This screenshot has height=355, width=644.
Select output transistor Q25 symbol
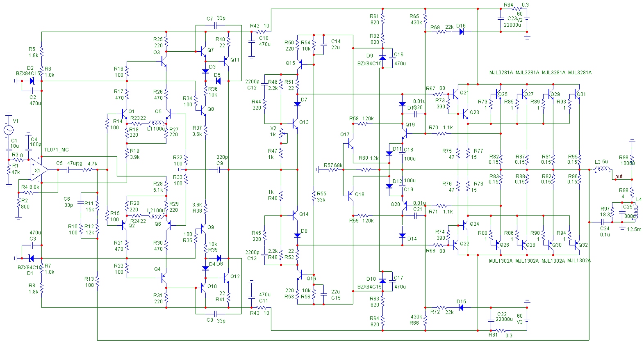point(498,94)
